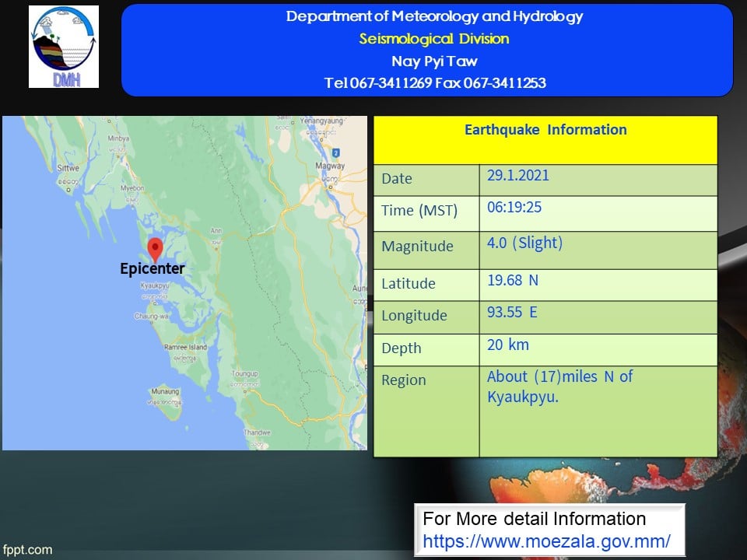Select the date value 29.1.2021

point(518,176)
